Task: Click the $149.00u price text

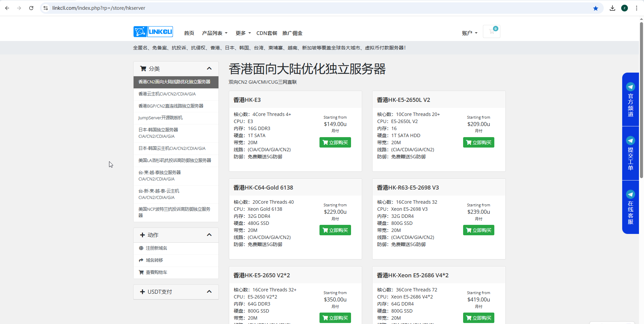Action: [335, 124]
